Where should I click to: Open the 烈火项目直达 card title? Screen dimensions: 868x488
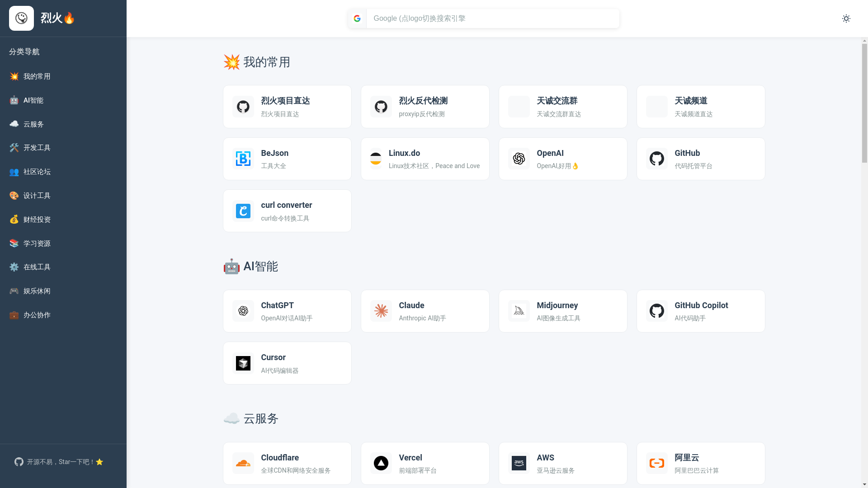click(285, 101)
